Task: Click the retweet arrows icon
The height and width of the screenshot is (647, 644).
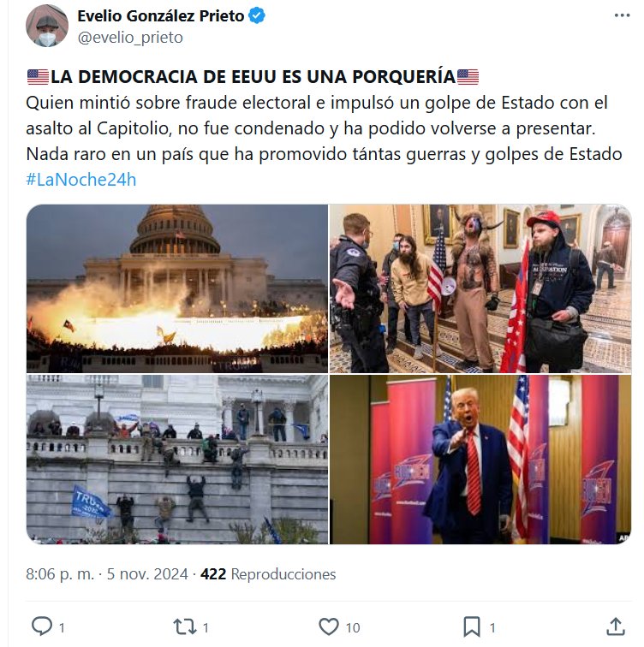Action: pyautogui.click(x=184, y=626)
